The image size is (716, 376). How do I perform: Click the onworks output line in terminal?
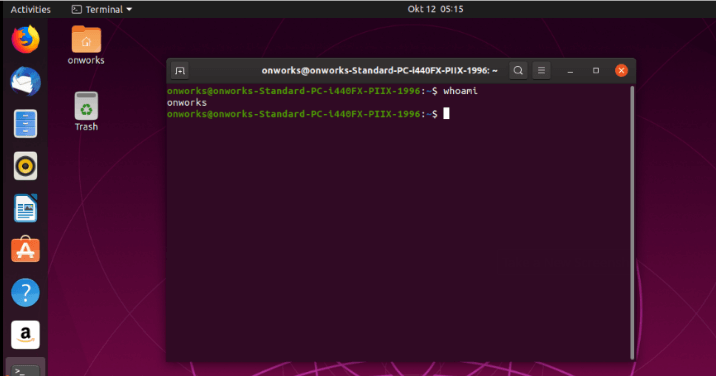pos(187,103)
